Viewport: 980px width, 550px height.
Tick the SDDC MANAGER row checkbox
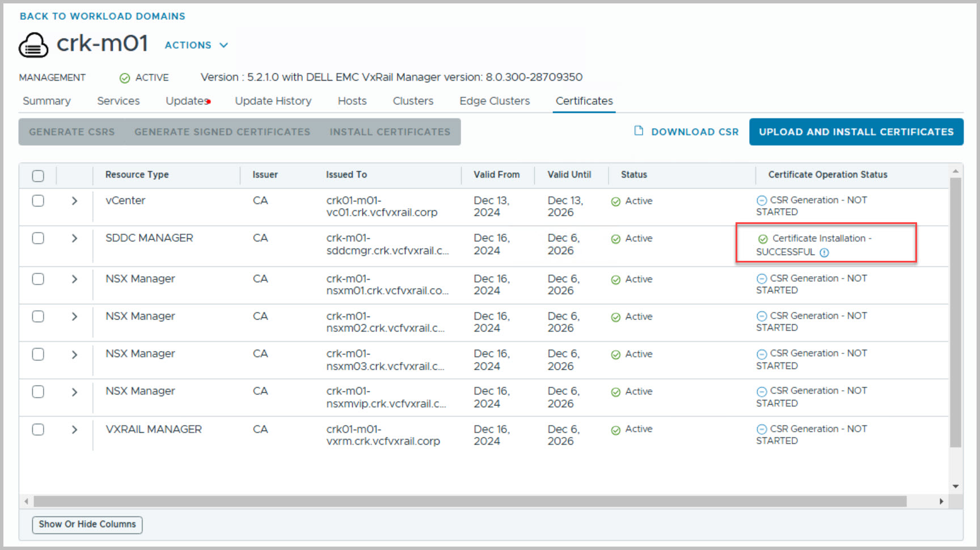[x=38, y=238]
